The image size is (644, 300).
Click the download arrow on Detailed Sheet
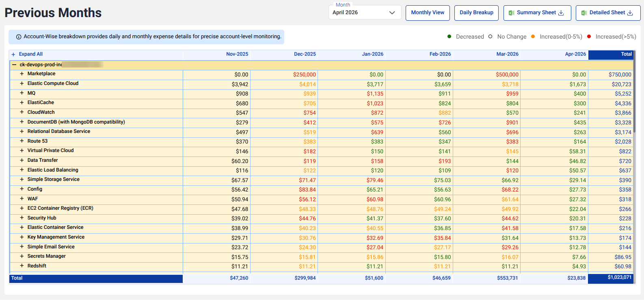[x=630, y=13]
